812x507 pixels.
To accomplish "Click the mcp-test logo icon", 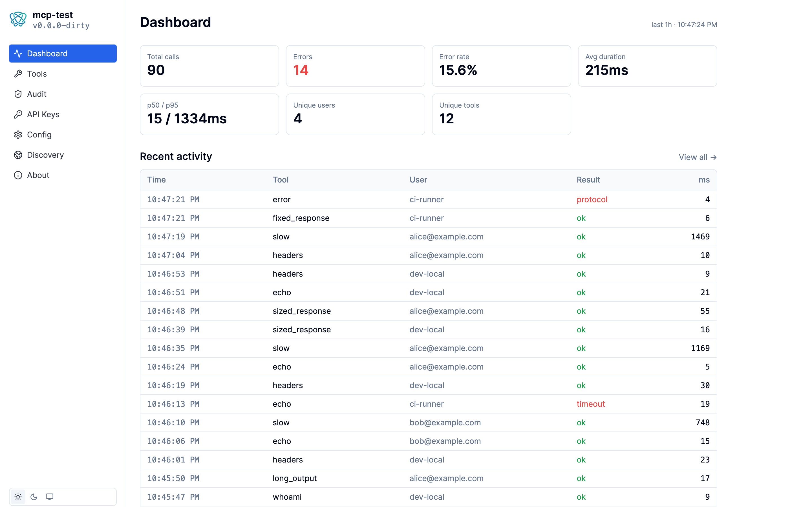I will (x=18, y=19).
